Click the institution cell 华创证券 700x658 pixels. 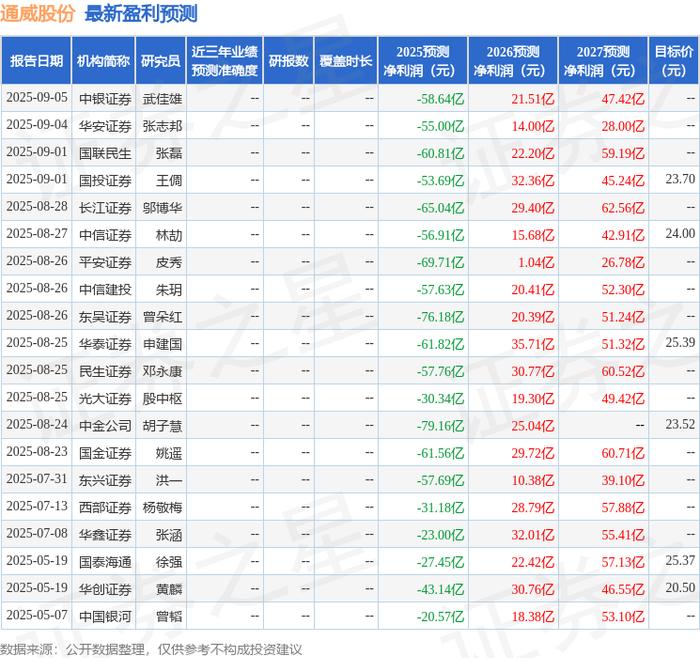(105, 589)
